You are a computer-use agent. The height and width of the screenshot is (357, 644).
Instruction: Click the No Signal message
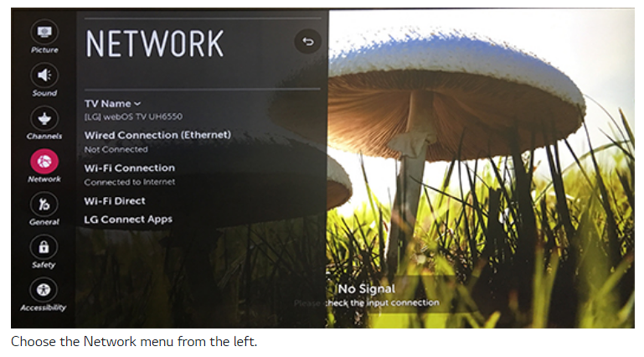tap(366, 289)
